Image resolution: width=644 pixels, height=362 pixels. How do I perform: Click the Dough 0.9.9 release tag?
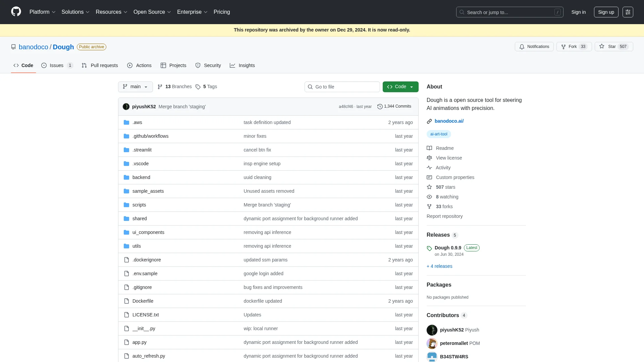[447, 248]
